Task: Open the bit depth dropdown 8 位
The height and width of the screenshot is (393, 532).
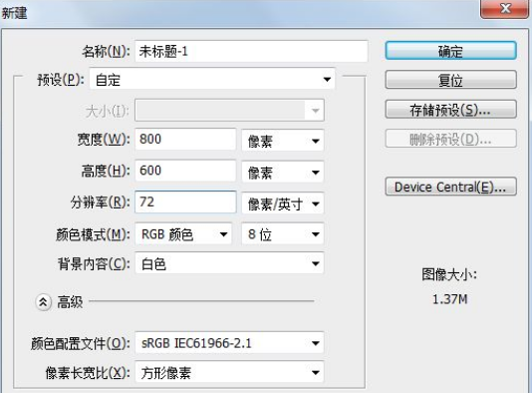Action: 283,233
